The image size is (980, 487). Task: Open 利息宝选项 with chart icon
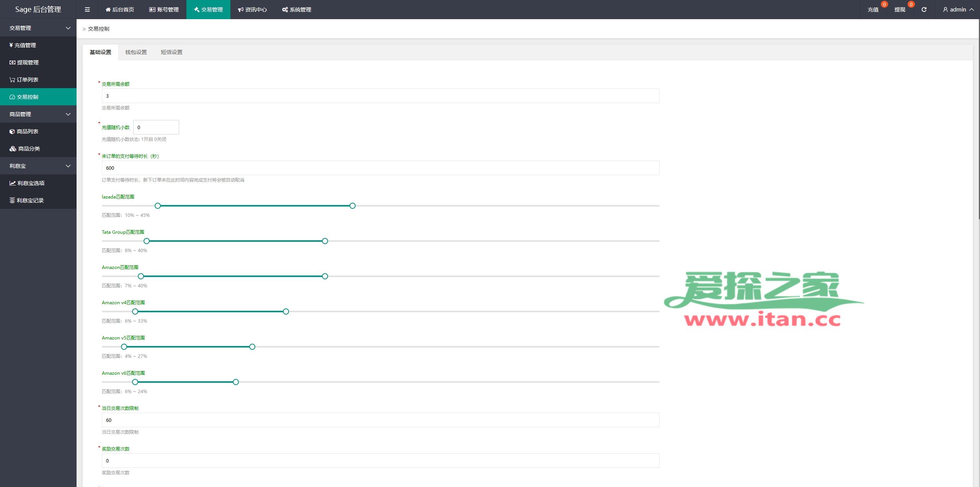tap(31, 183)
